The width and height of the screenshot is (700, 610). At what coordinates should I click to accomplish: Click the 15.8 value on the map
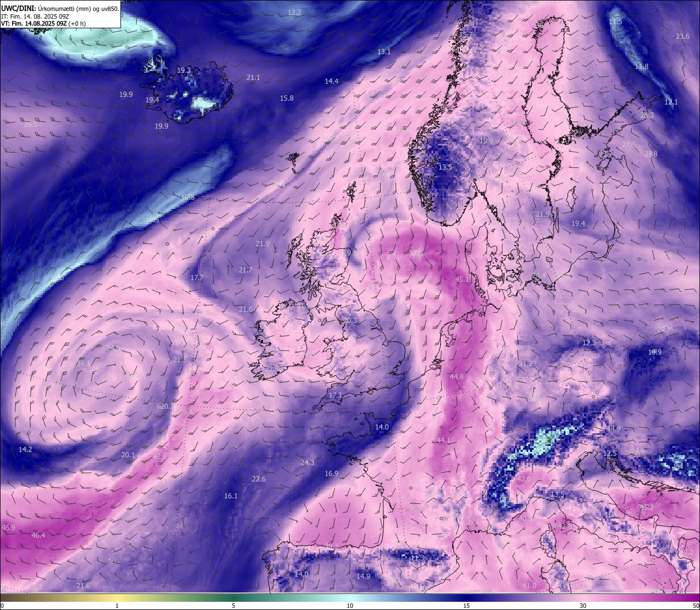point(287,98)
